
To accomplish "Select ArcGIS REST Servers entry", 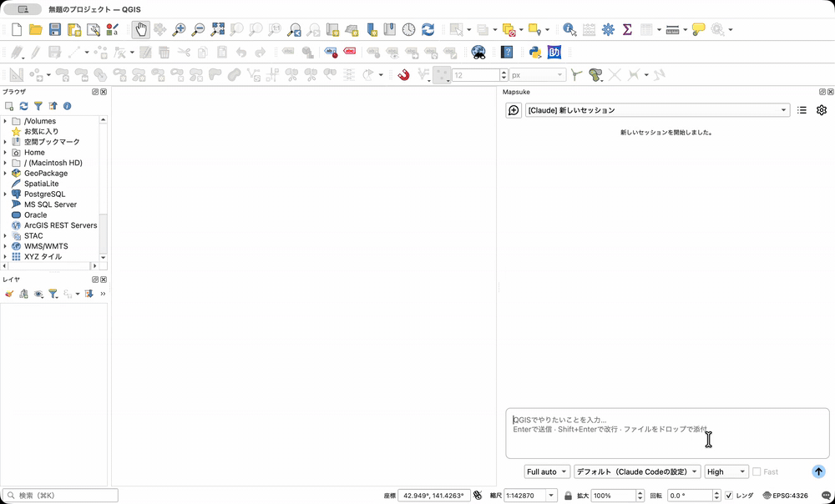I will [x=61, y=225].
